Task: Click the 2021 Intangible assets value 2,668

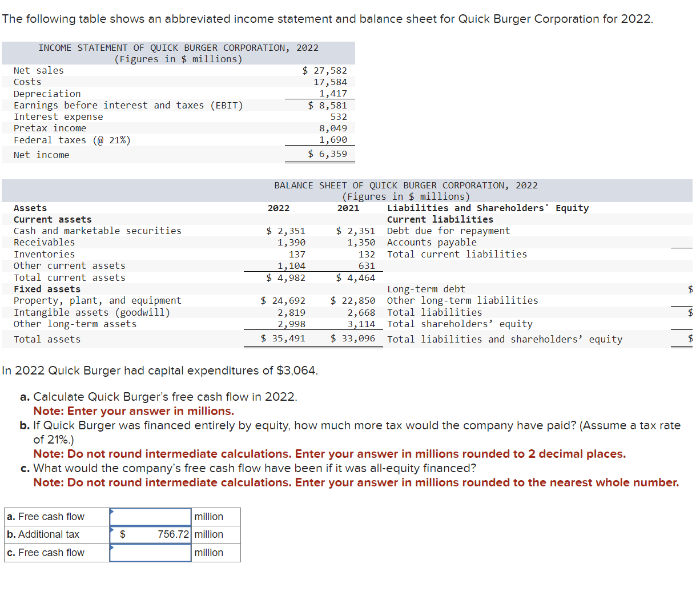Action: coord(361,312)
